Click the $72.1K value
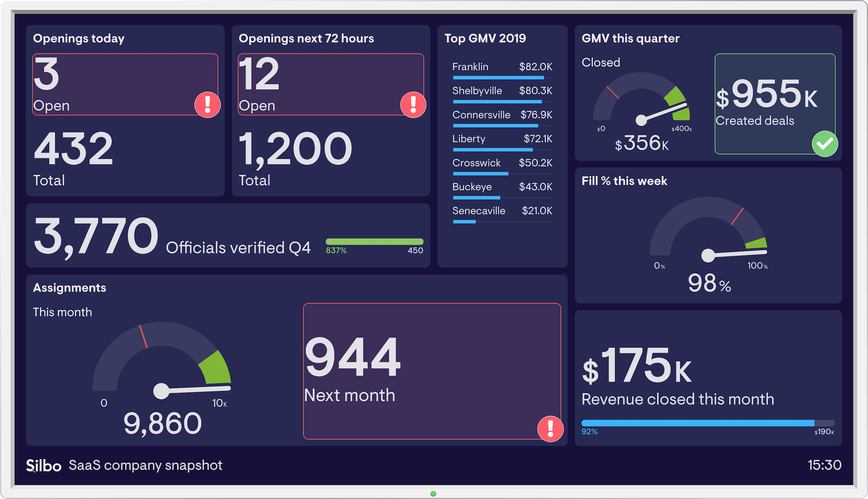The height and width of the screenshot is (499, 868). (x=538, y=139)
